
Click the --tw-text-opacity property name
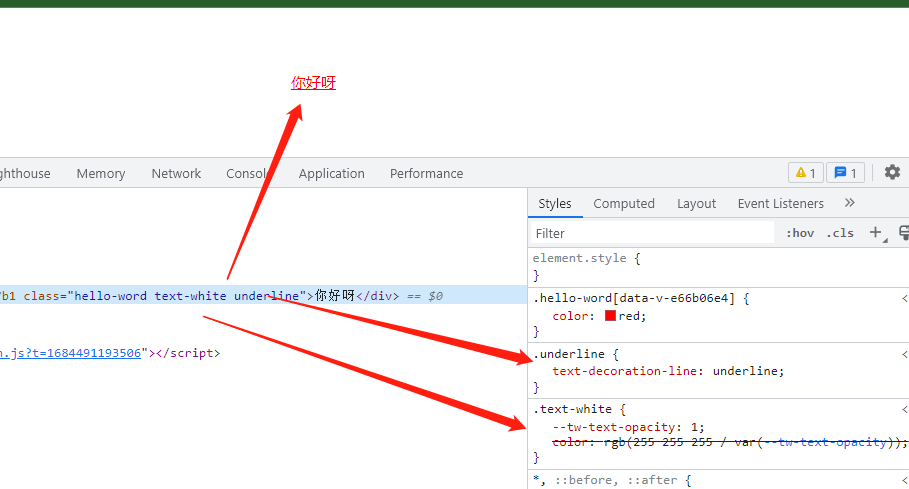(x=613, y=427)
